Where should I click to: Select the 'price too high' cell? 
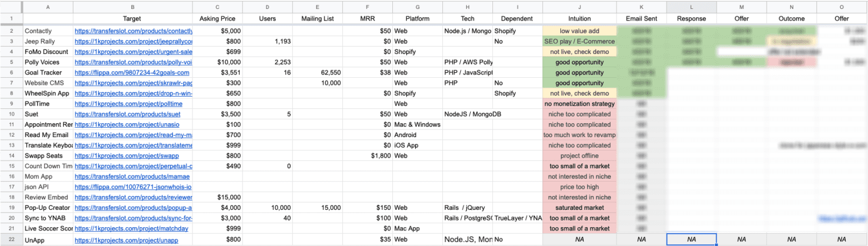(x=579, y=187)
